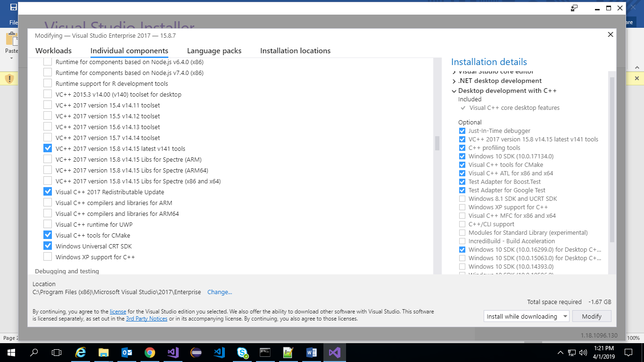Viewport: 644px width, 362px height.
Task: Collapse Desktop development with C++ section
Action: [x=454, y=91]
